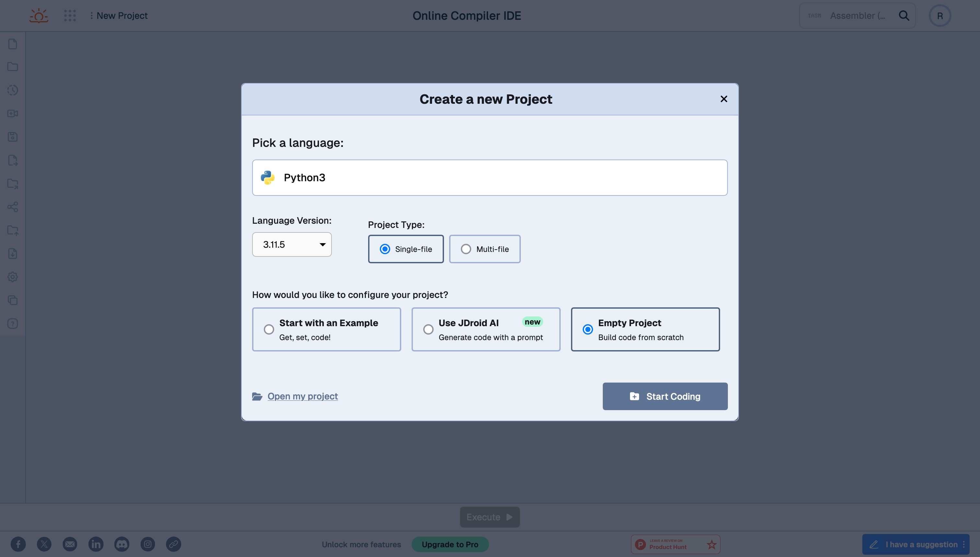
Task: Close the Create a new Project dialog
Action: tap(724, 99)
